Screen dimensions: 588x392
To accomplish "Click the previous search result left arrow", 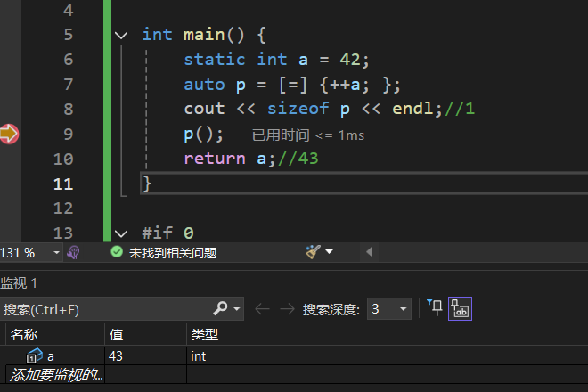I will 262,309.
